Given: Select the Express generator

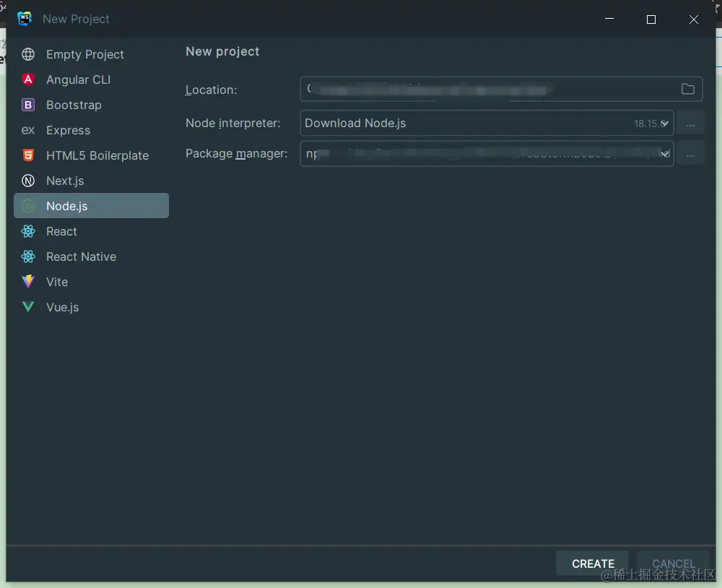Looking at the screenshot, I should 91,131.
